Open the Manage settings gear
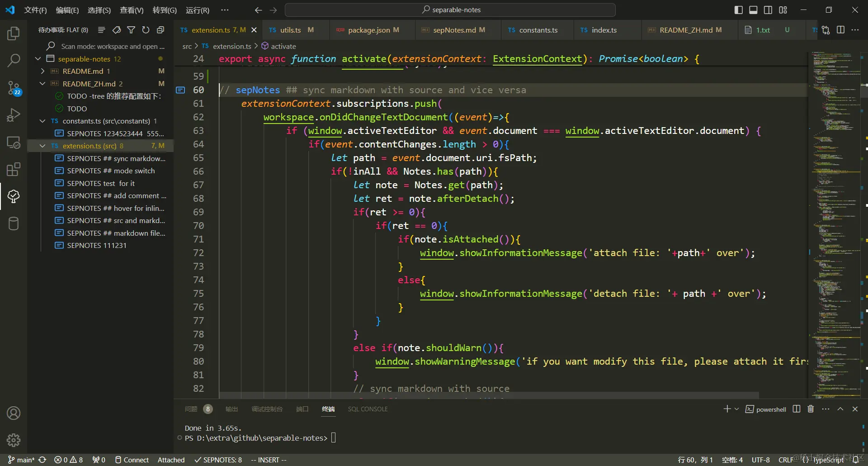The width and height of the screenshot is (868, 466). [14, 440]
